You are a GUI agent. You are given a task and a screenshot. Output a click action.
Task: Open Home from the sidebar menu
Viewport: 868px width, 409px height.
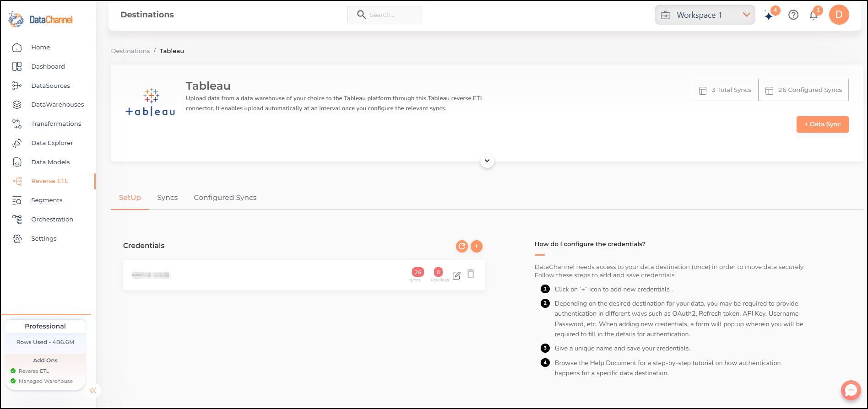point(41,47)
